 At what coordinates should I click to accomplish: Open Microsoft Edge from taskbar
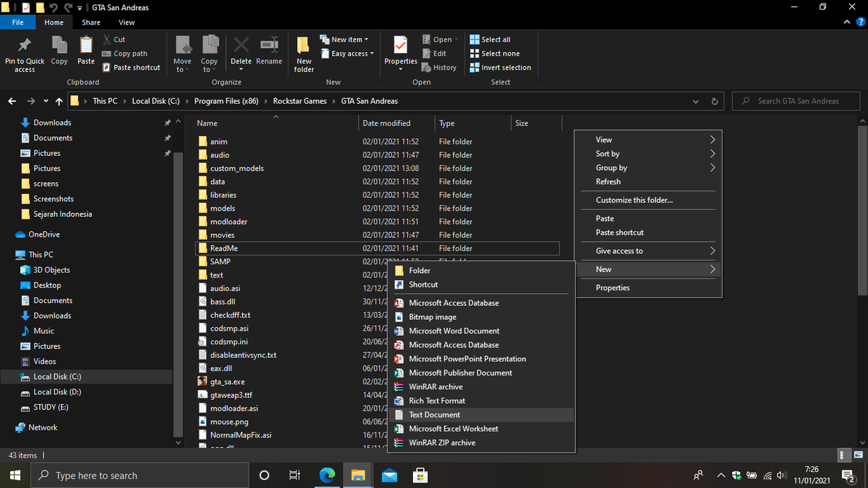(327, 475)
